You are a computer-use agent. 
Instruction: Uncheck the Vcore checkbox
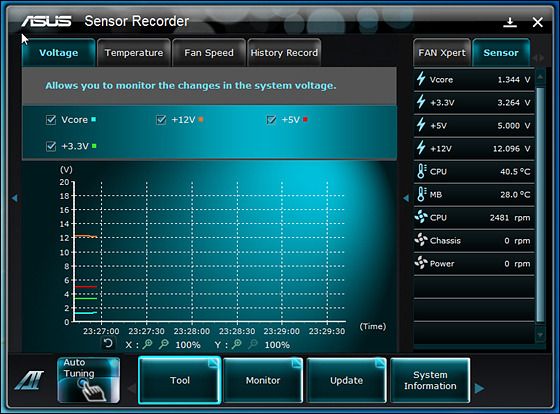(51, 120)
